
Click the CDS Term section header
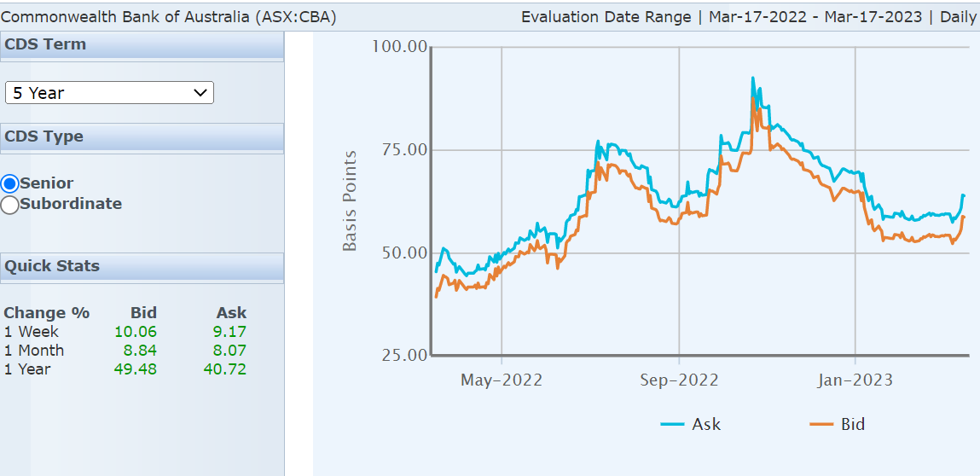[142, 45]
